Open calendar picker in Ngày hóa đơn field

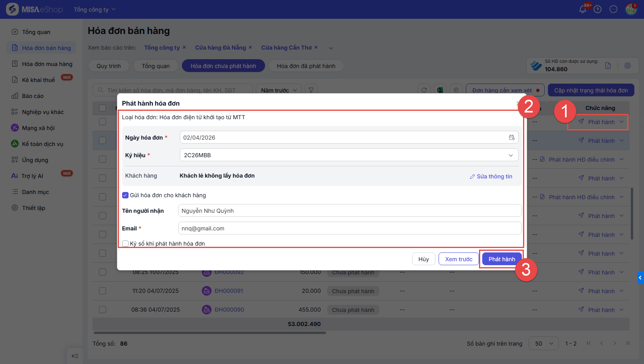[511, 138]
